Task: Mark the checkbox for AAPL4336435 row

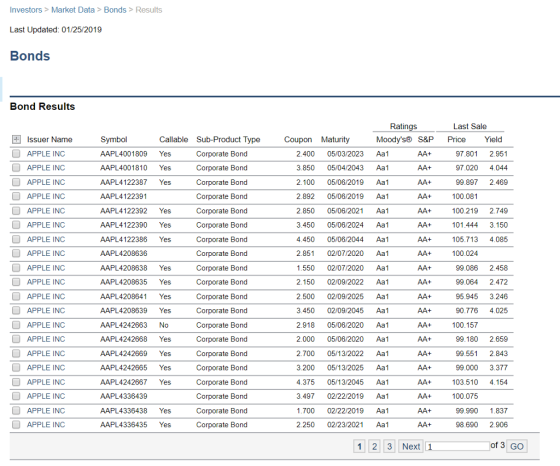Action: [x=16, y=425]
